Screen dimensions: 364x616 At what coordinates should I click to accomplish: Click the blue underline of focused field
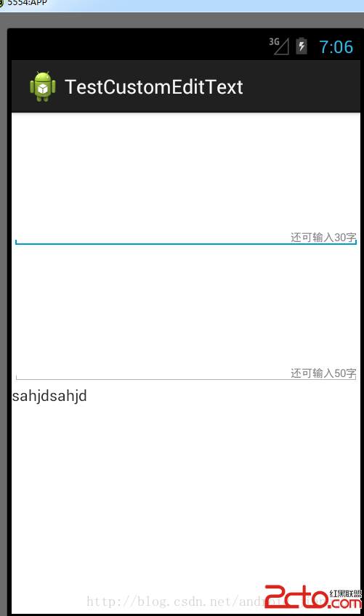coord(186,243)
